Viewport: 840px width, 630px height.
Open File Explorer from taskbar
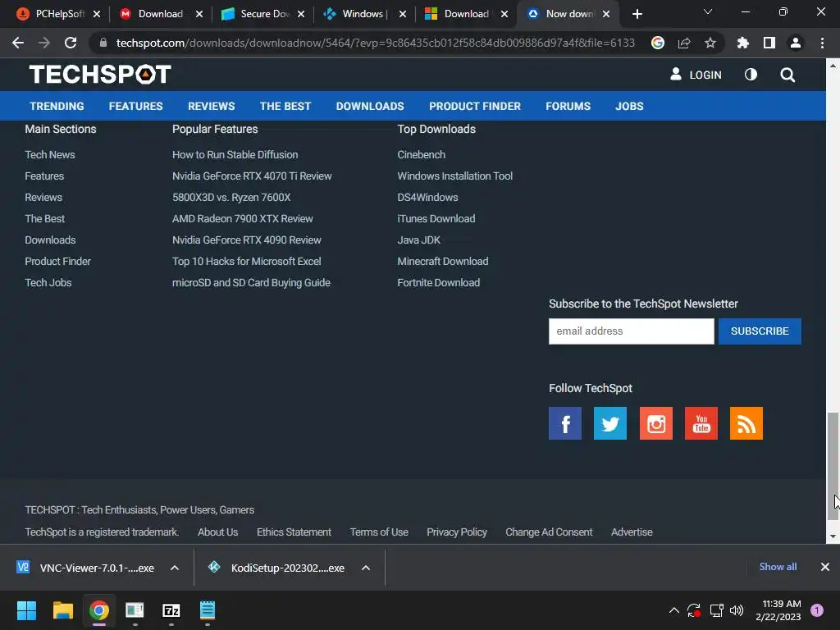coord(62,610)
